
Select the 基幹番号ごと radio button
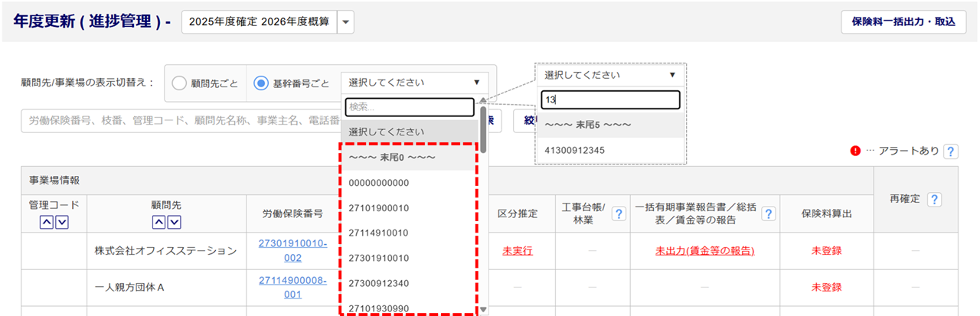pyautogui.click(x=261, y=83)
